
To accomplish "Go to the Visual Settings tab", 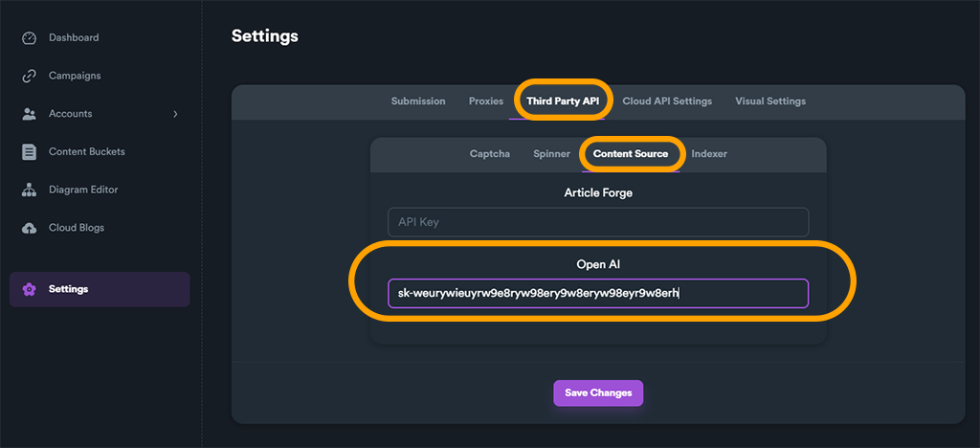I will (770, 101).
